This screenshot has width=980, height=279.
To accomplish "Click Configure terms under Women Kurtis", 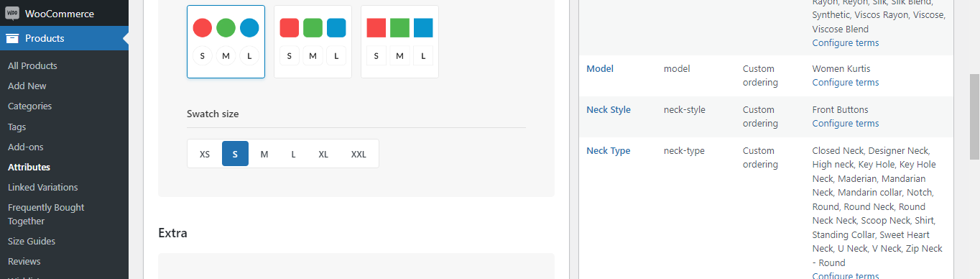I will (846, 83).
